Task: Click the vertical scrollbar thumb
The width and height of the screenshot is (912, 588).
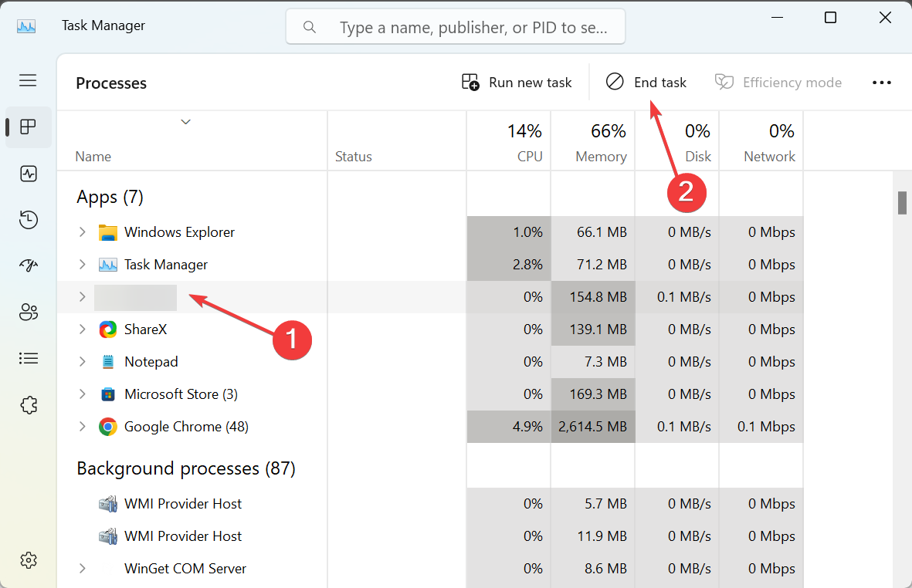Action: tap(902, 204)
